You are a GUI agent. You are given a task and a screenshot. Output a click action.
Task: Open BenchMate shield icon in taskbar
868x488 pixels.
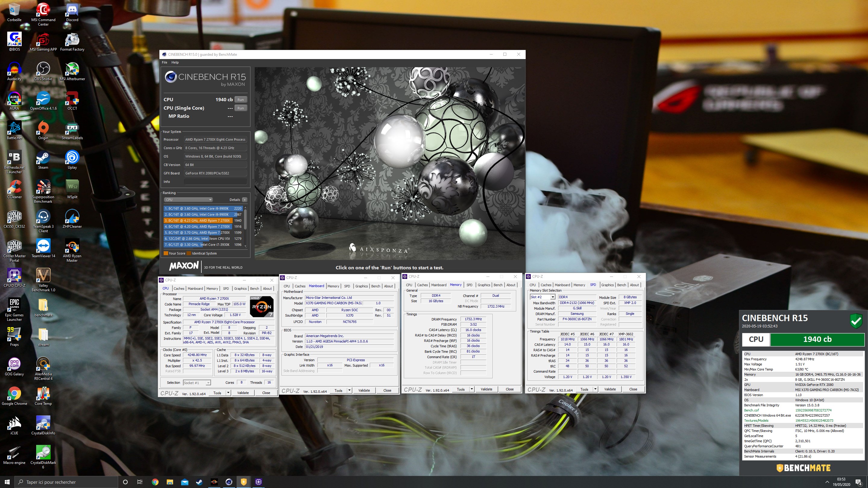coord(244,482)
